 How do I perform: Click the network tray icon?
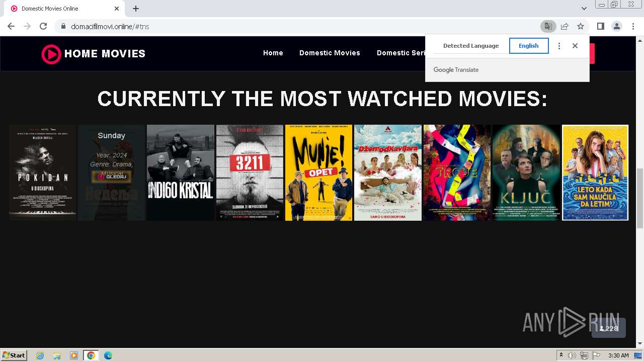point(584,355)
